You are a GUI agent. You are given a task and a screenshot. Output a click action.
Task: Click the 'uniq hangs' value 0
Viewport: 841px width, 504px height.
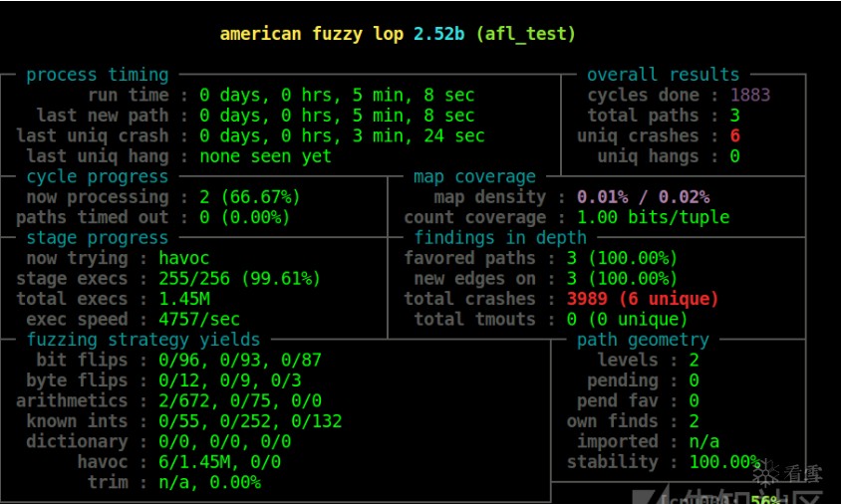click(734, 156)
